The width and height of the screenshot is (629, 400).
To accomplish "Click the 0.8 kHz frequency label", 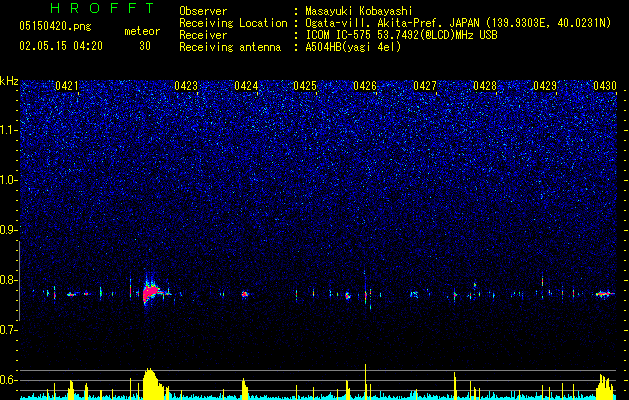I will tap(9, 280).
